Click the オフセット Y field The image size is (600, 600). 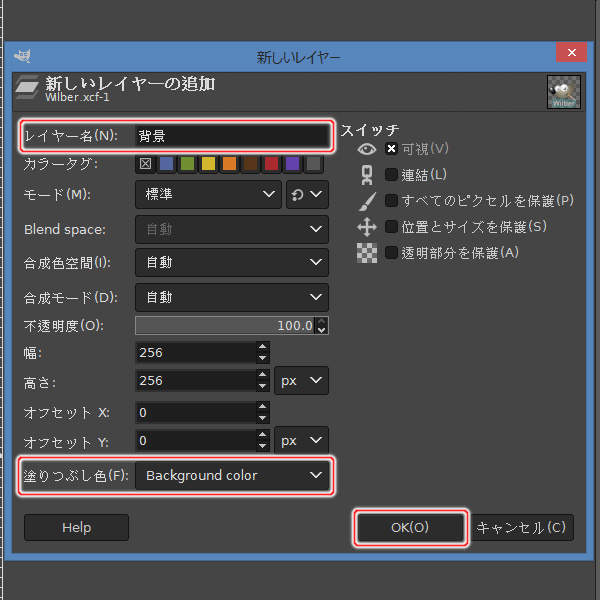pyautogui.click(x=196, y=441)
